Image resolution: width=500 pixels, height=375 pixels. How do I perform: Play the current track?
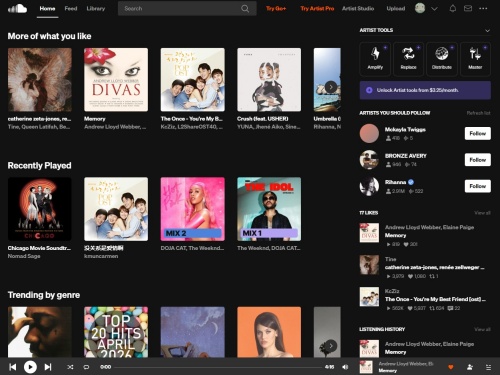(30, 367)
